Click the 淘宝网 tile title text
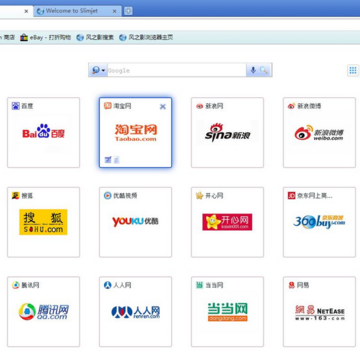The height and width of the screenshot is (360, 360). pyautogui.click(x=122, y=106)
